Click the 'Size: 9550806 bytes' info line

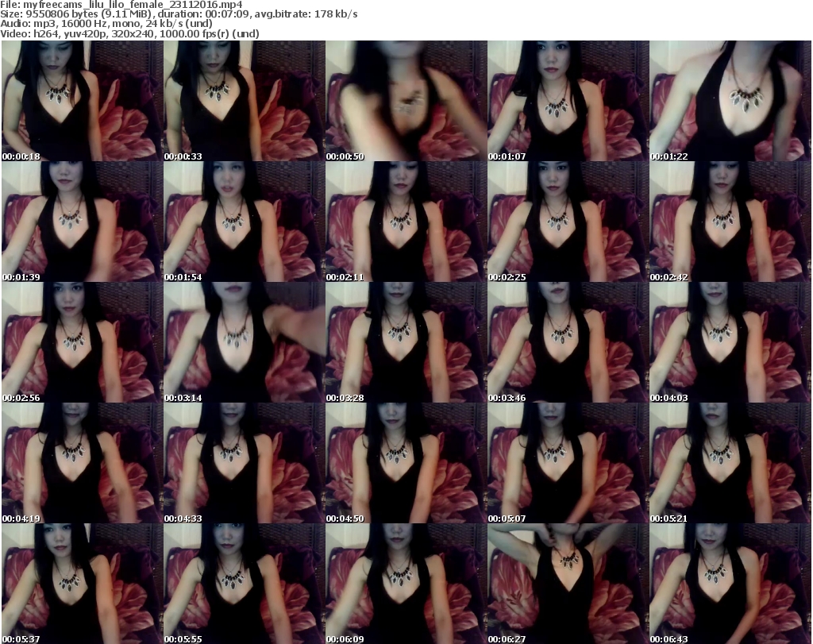click(x=179, y=14)
